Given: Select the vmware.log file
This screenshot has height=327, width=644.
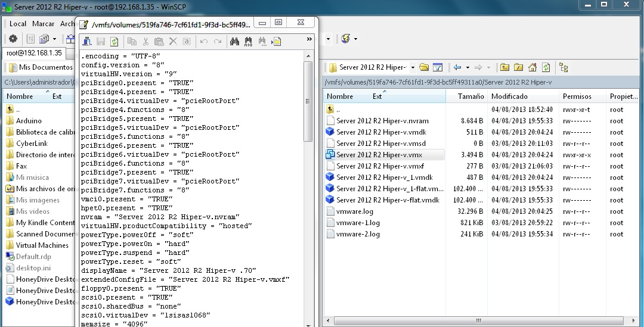Looking at the screenshot, I should point(354,211).
